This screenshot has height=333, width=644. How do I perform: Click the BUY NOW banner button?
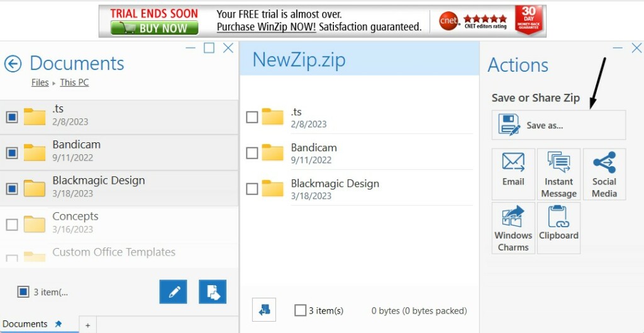click(x=155, y=28)
